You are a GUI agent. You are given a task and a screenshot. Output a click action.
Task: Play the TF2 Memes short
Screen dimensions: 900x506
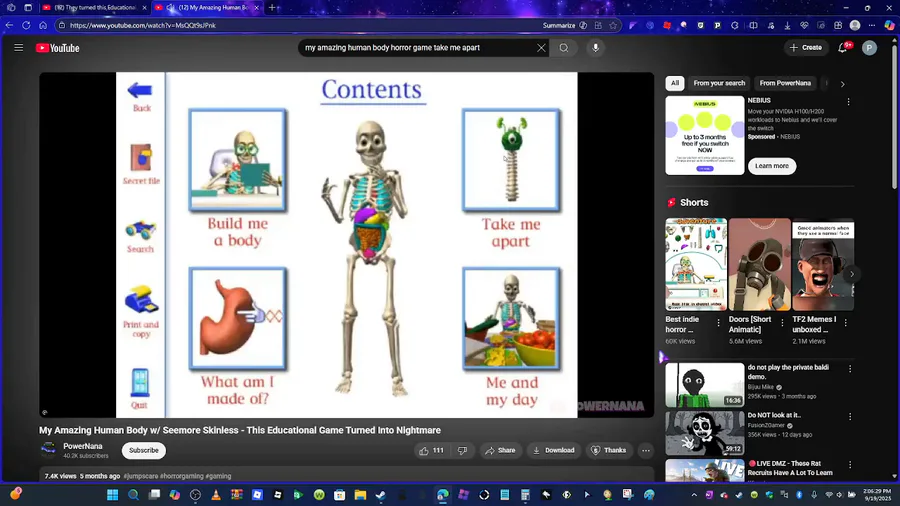tap(823, 264)
